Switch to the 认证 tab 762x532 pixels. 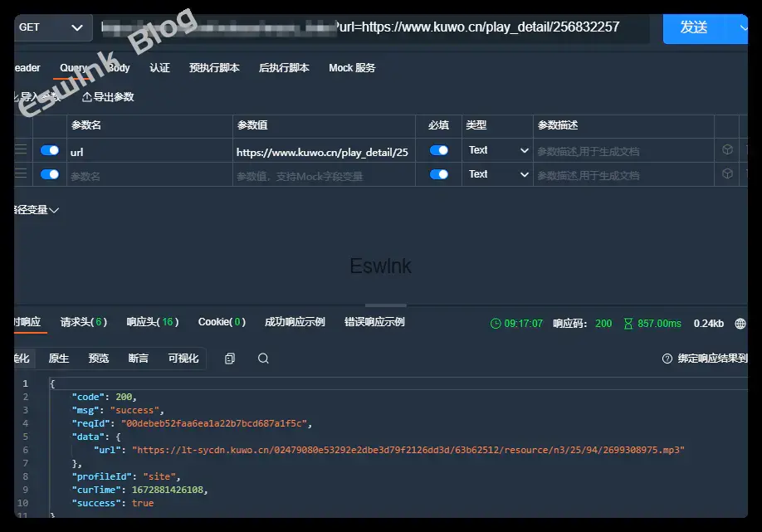click(x=159, y=68)
